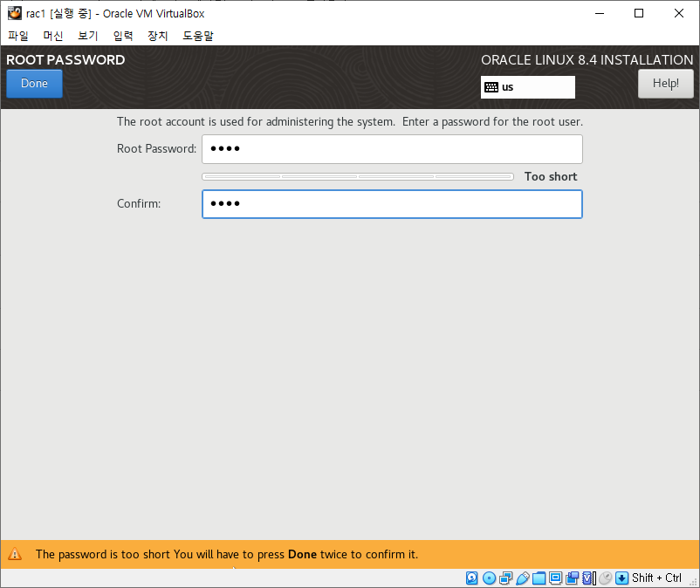Click the ROOT PASSWORD heading
Screen dimensions: 700x588
tap(65, 60)
